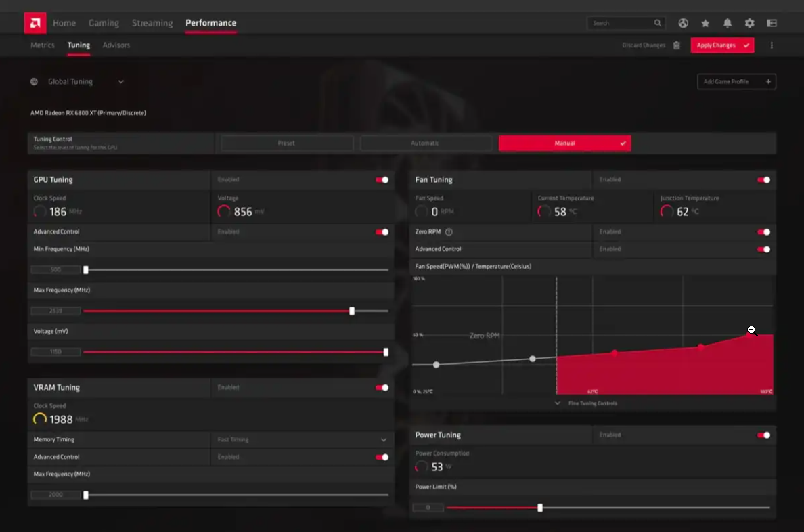The image size is (804, 532).
Task: Open the web browser globe icon
Action: click(x=683, y=23)
